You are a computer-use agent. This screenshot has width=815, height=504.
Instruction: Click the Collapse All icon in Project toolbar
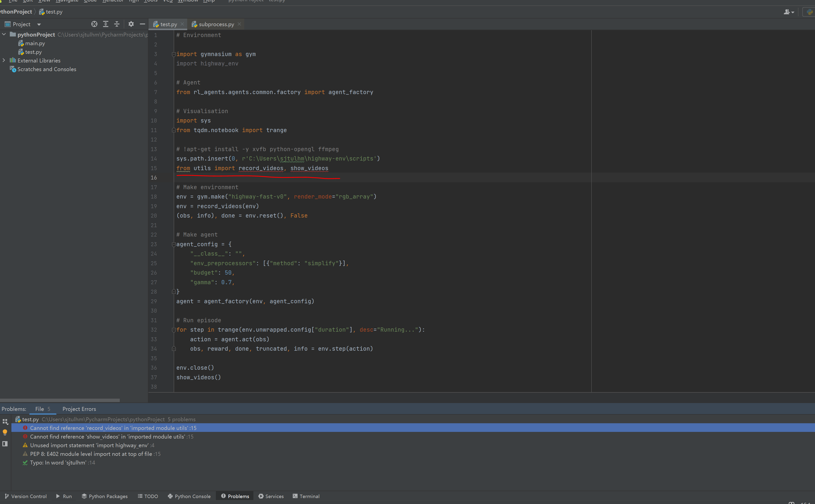click(x=117, y=24)
